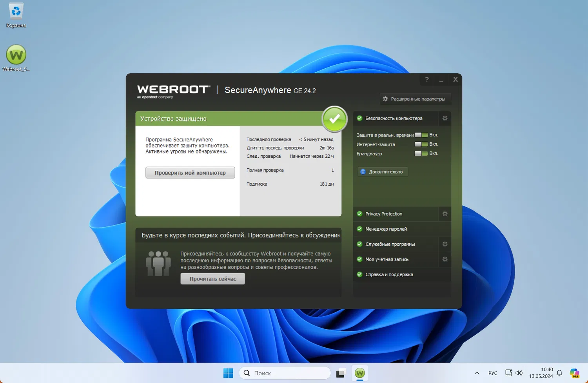The image size is (588, 383).
Task: Open Моя учетная запись settings gear
Action: (x=445, y=259)
